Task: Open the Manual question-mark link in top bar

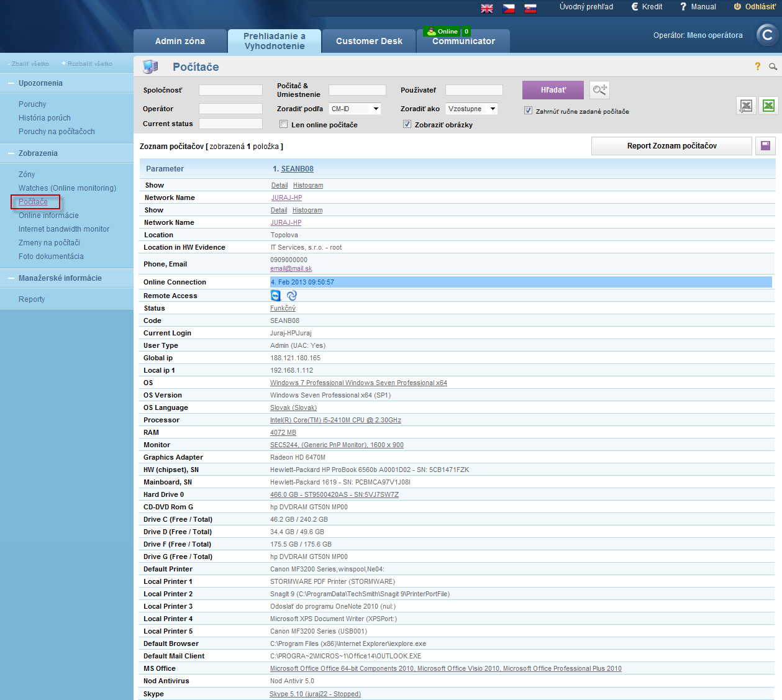Action: click(x=698, y=7)
